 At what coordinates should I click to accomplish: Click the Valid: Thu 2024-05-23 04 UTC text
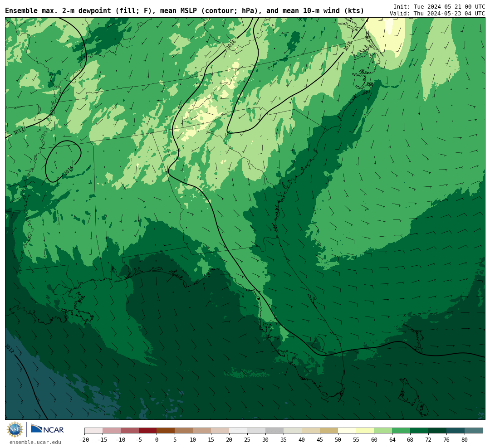[437, 14]
